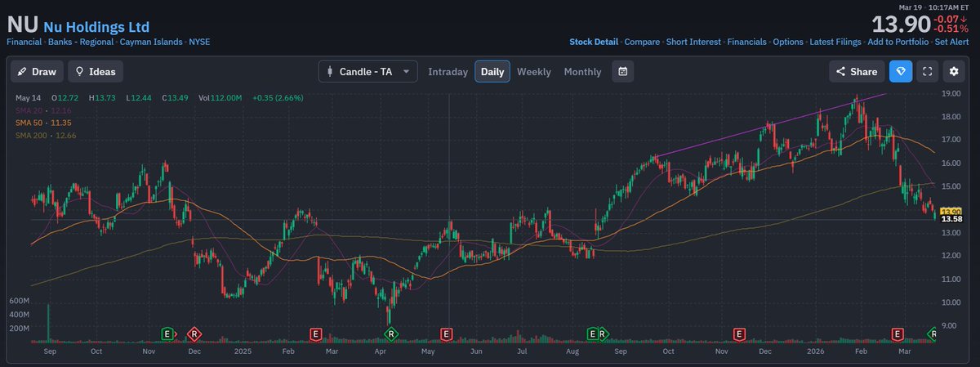Click the 600M volume axis label
This screenshot has height=367, width=980.
[x=20, y=301]
